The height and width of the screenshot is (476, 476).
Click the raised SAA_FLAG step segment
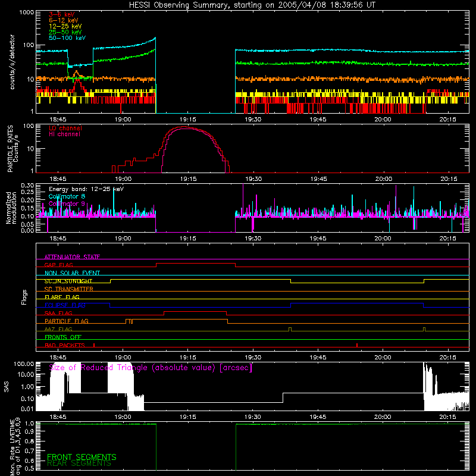(195, 311)
